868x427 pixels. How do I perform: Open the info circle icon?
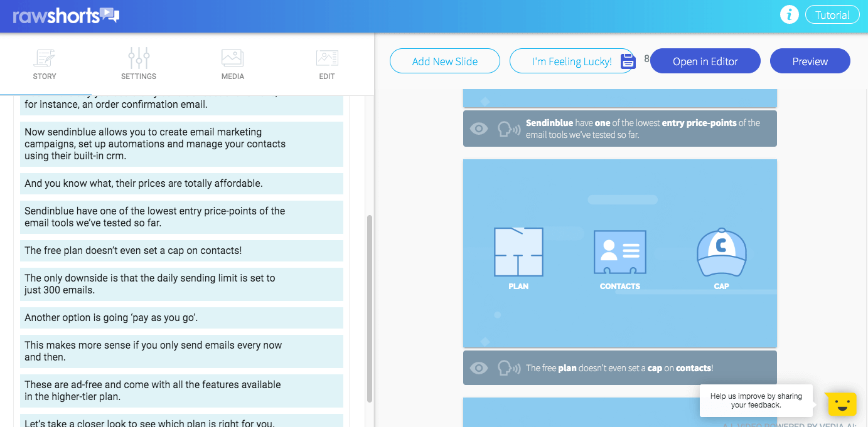(789, 15)
